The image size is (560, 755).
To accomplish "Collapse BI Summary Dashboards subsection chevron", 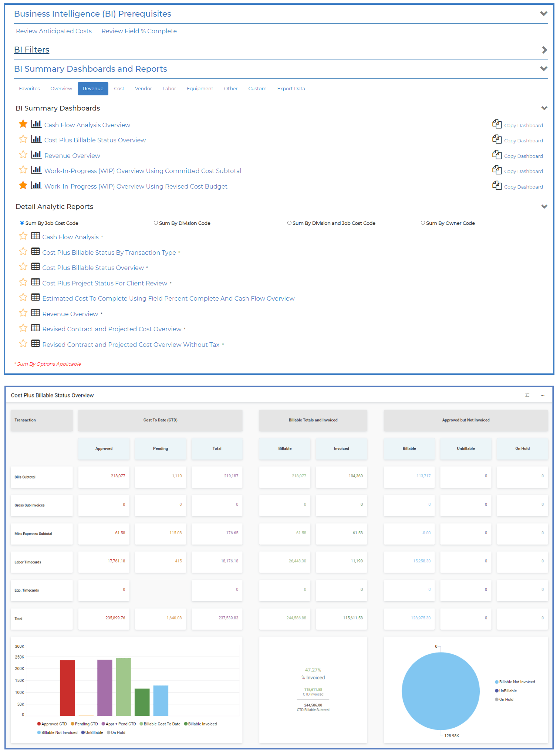I will 544,108.
